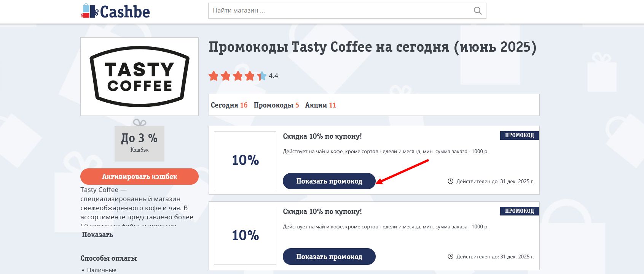Viewport: 644px width, 274px height.
Task: Click the 'Наличные' payment item
Action: [102, 270]
